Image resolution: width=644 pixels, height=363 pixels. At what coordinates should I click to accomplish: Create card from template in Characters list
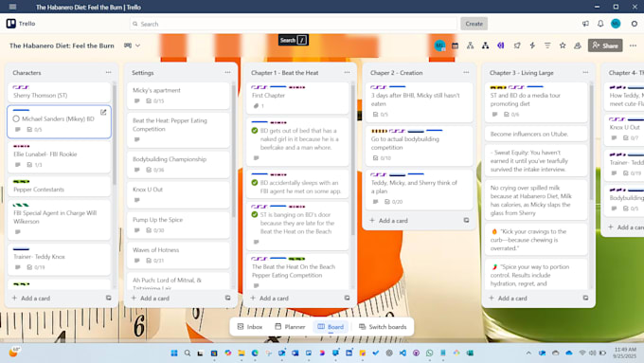pos(108,298)
